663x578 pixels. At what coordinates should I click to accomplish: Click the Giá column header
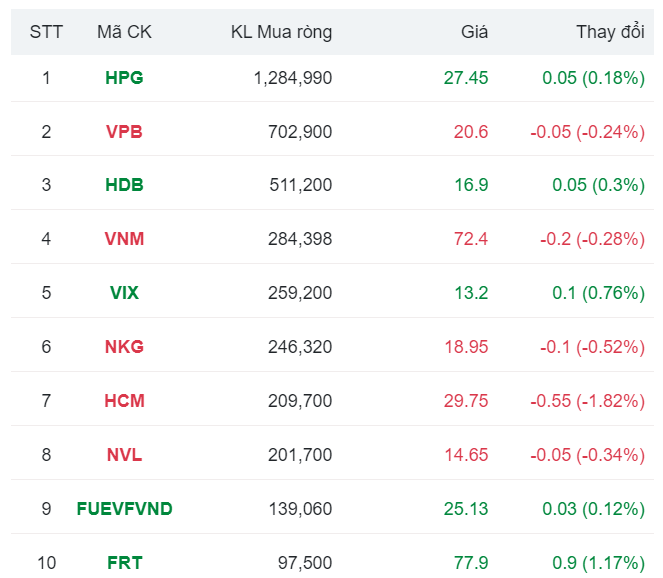(x=474, y=32)
